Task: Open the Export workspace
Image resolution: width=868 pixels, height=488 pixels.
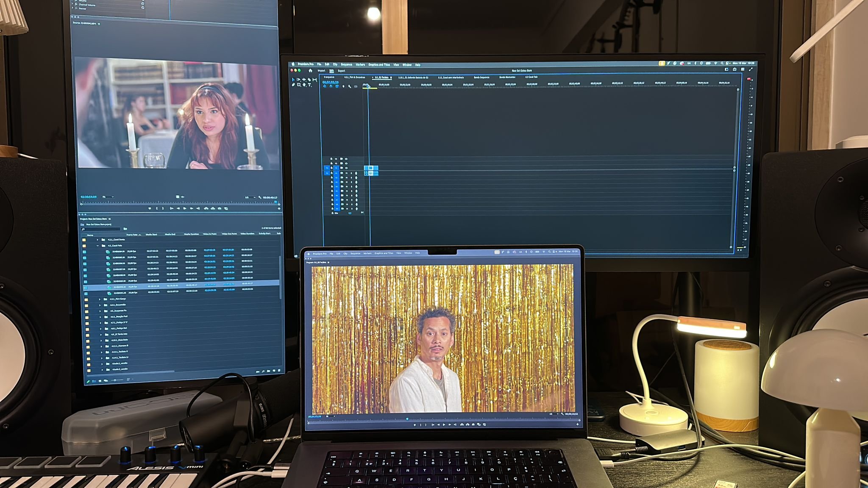Action: coord(341,71)
